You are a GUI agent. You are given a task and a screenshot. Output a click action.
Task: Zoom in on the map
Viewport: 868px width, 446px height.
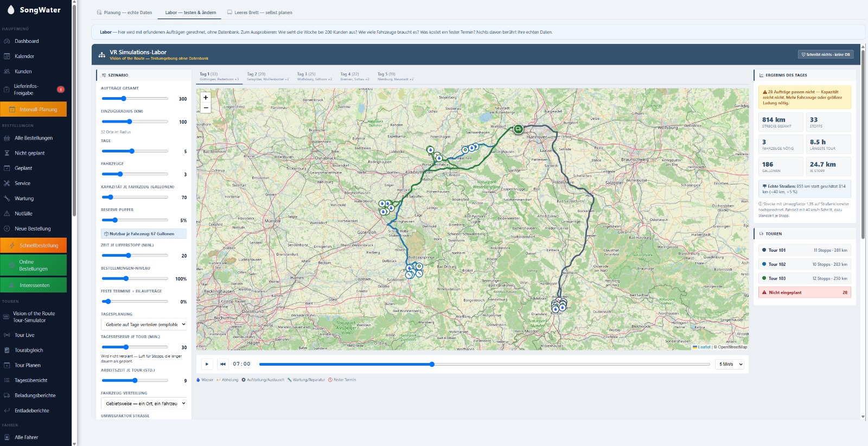tap(206, 98)
